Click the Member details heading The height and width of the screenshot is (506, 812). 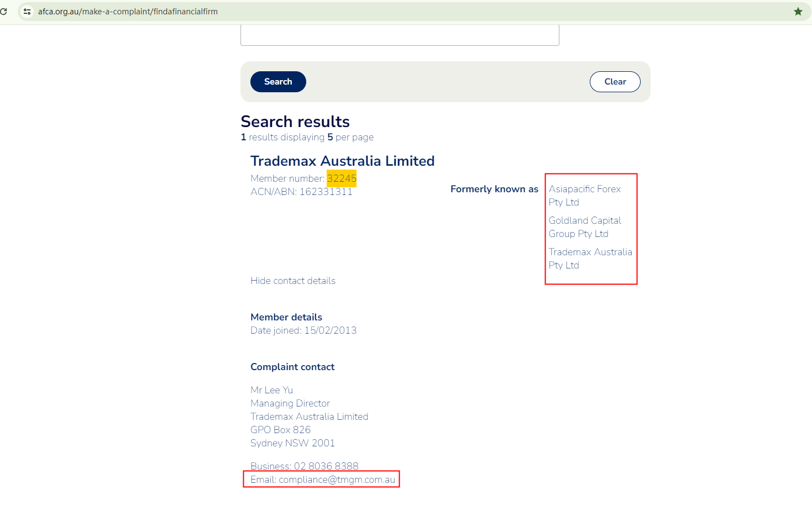point(286,317)
